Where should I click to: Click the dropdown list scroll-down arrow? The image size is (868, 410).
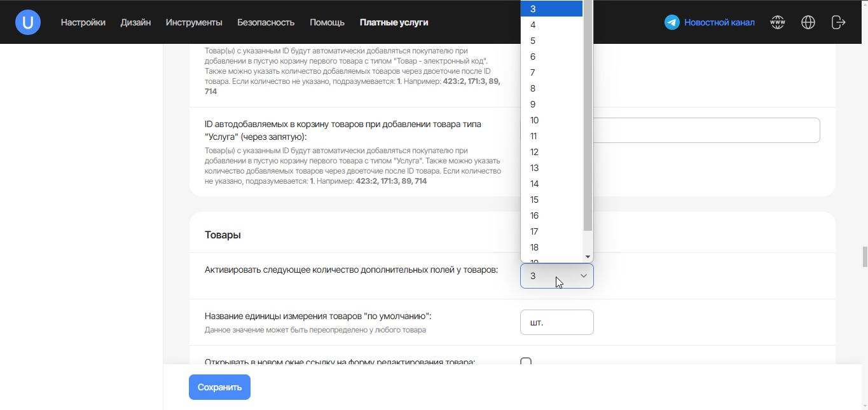point(588,257)
